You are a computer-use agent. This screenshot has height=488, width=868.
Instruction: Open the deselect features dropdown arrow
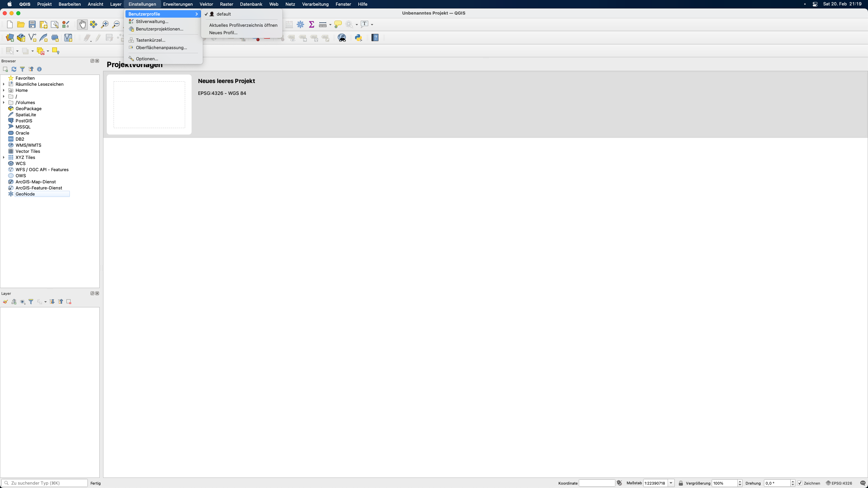(48, 51)
